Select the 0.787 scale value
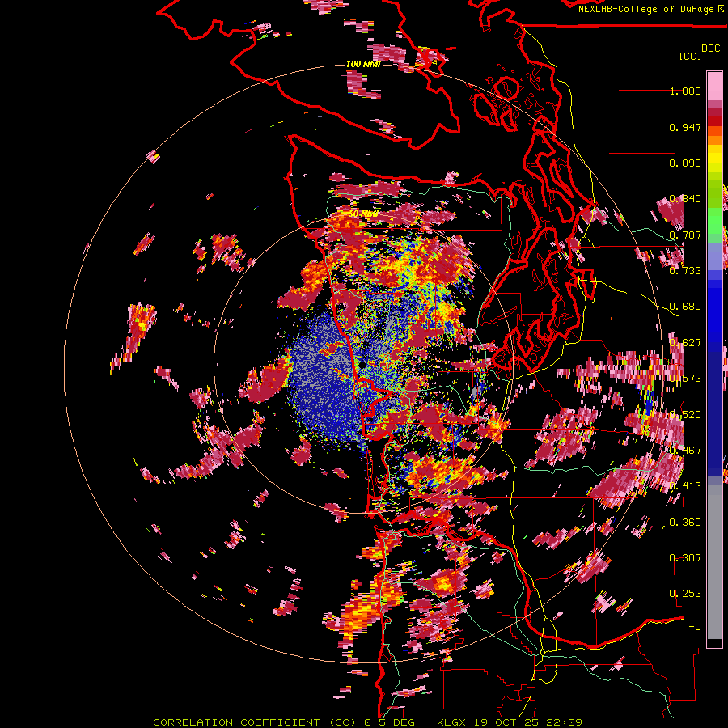The image size is (728, 728). 685,235
